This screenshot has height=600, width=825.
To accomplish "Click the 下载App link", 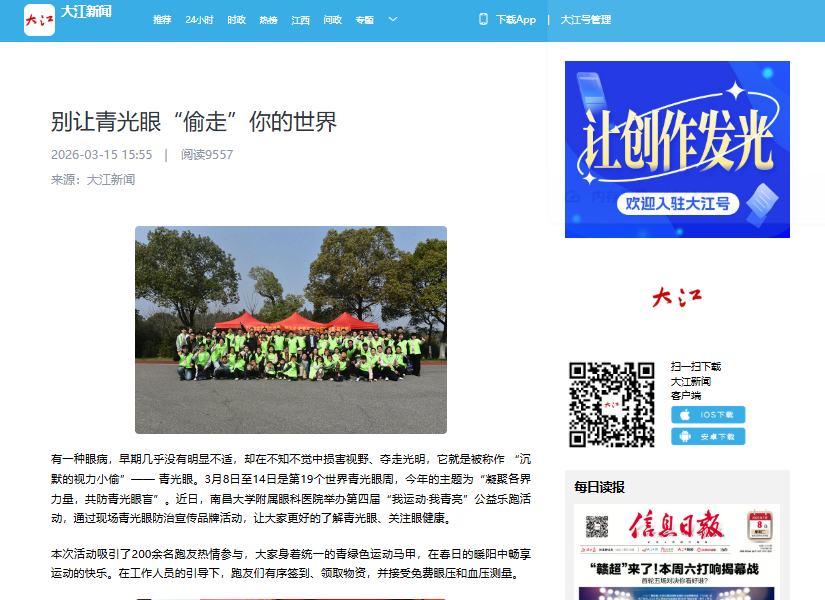I will point(516,20).
